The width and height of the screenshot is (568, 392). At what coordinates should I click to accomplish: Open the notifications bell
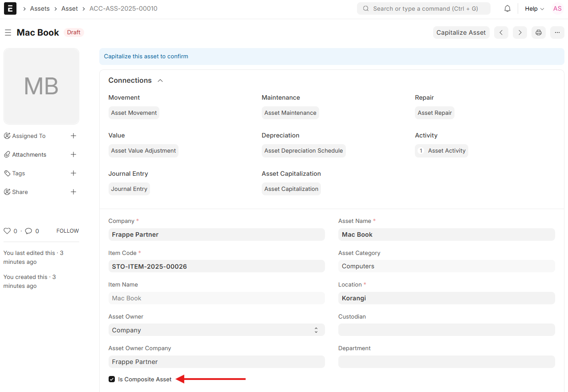507,9
